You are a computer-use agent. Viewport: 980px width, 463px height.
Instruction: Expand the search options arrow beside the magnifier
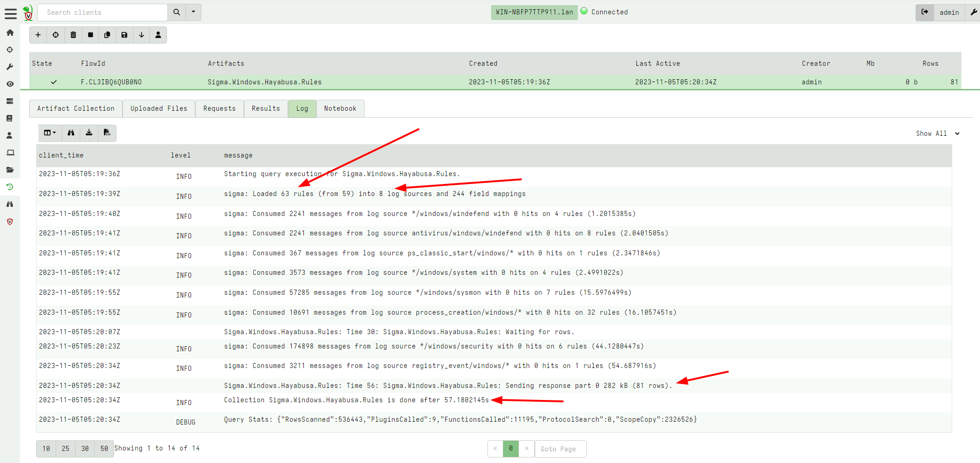[x=193, y=12]
